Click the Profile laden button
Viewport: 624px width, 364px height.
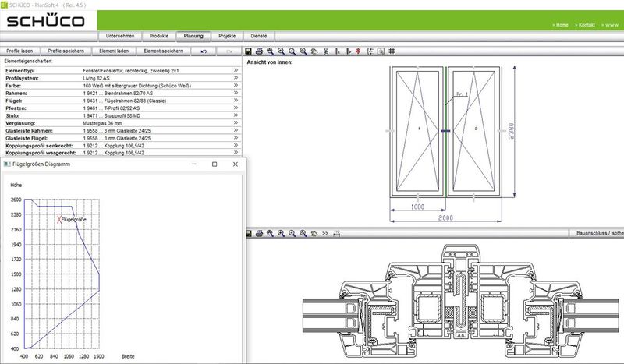20,51
